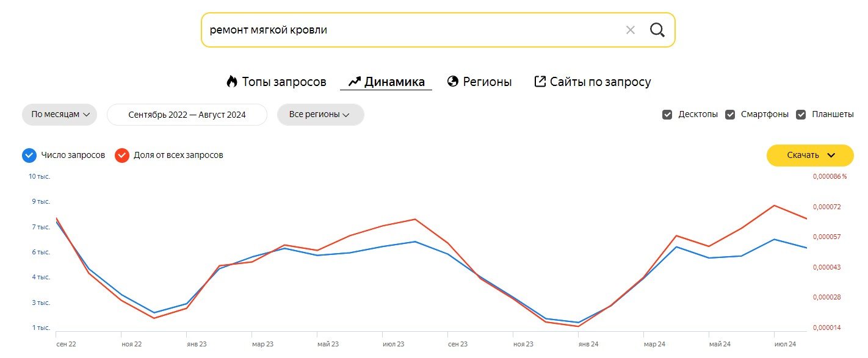Click the magnifier search icon
The height and width of the screenshot is (358, 868).
tap(657, 30)
